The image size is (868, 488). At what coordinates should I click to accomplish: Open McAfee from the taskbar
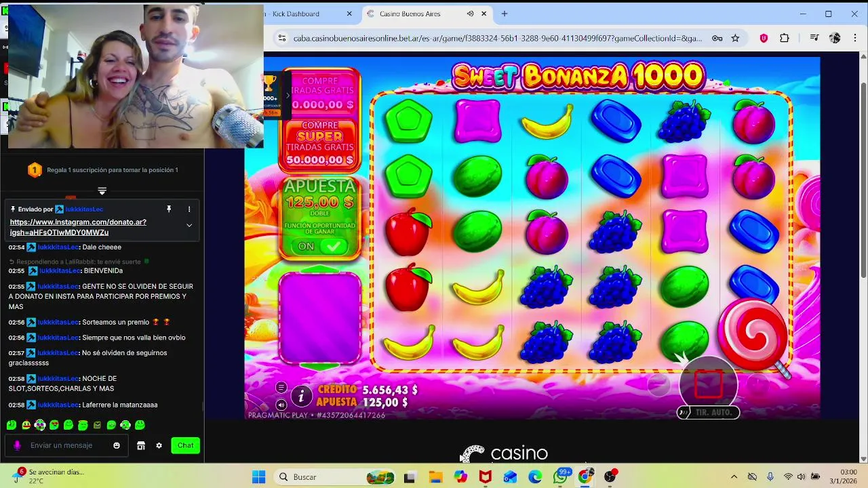(485, 477)
